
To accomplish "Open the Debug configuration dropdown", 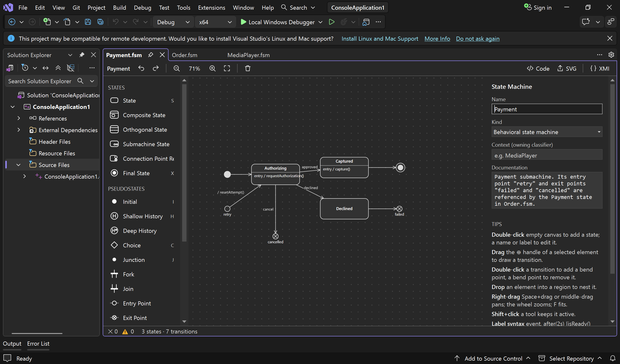I will [173, 22].
